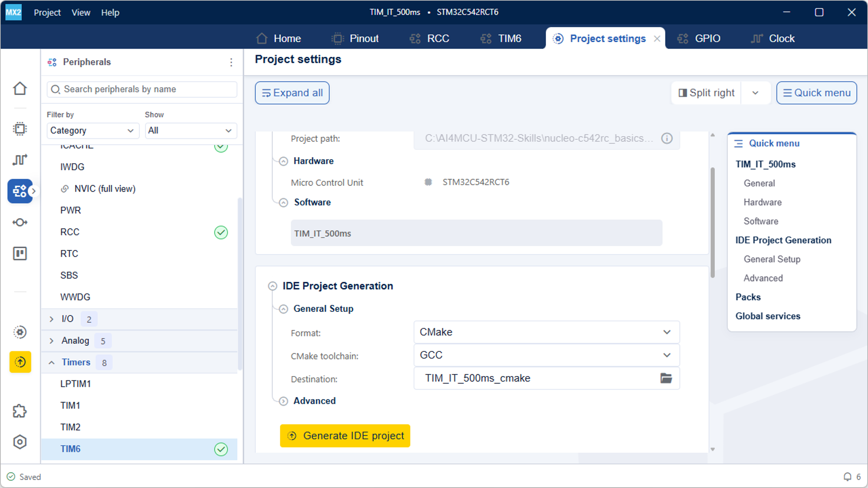This screenshot has width=868, height=488.
Task: Browse Destination folder with folder icon
Action: (666, 378)
